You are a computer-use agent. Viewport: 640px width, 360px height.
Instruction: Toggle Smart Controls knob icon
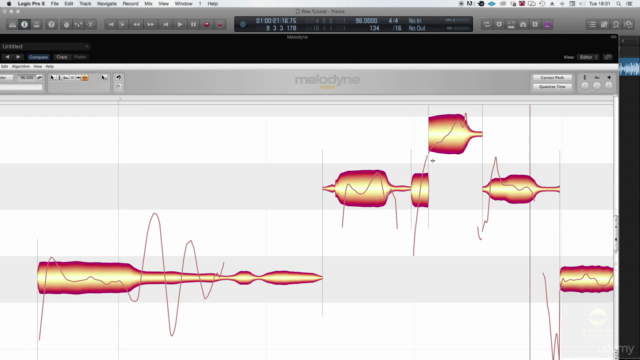click(66, 24)
